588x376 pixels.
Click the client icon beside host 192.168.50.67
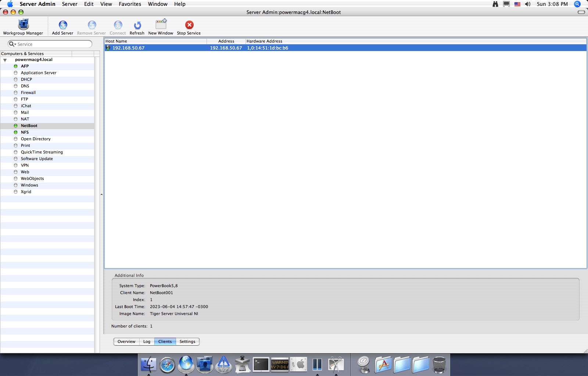click(108, 48)
